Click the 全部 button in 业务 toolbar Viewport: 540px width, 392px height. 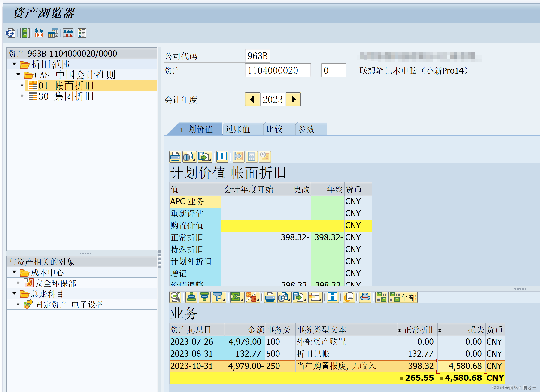pyautogui.click(x=403, y=297)
